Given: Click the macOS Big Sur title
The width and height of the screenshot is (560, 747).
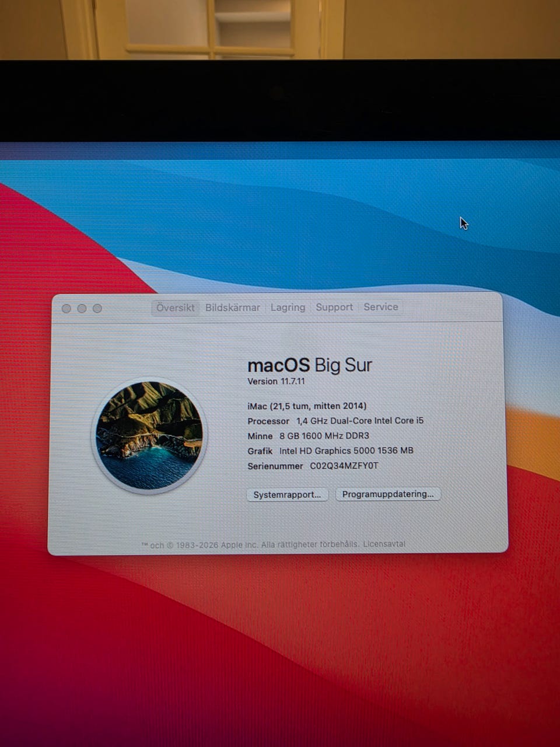Looking at the screenshot, I should click(310, 365).
